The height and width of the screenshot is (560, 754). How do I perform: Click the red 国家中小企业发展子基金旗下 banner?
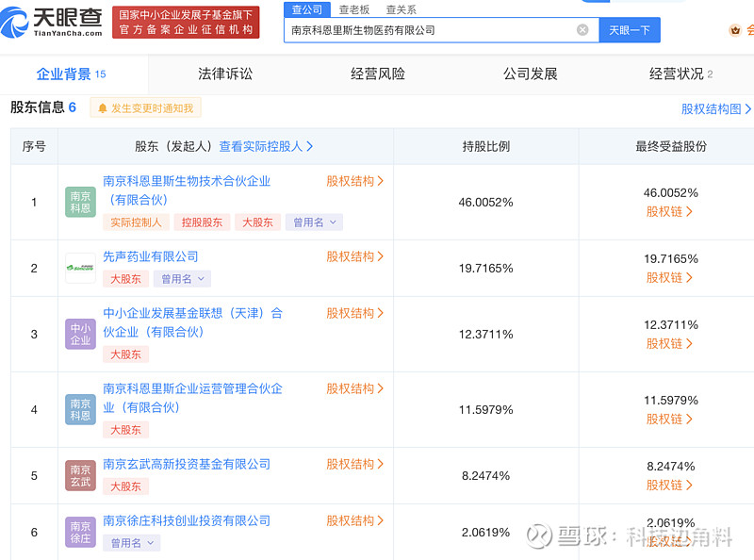pyautogui.click(x=186, y=22)
